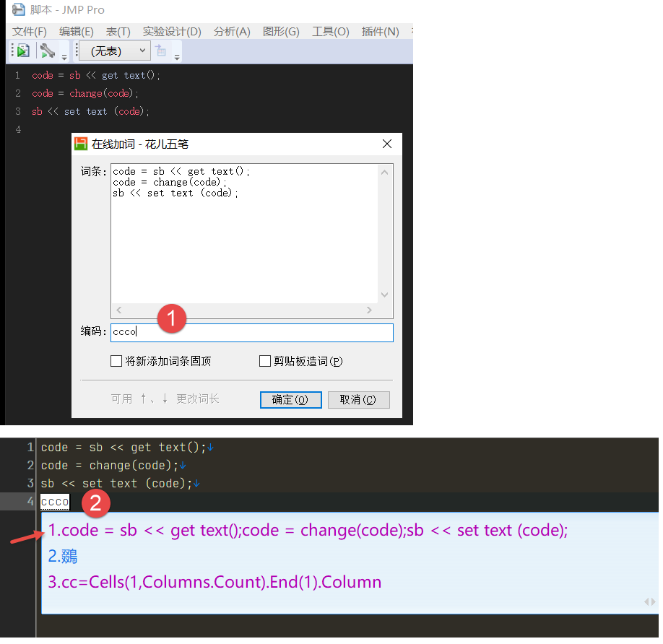
Task: Open the (无表) data table dropdown
Action: click(x=115, y=51)
